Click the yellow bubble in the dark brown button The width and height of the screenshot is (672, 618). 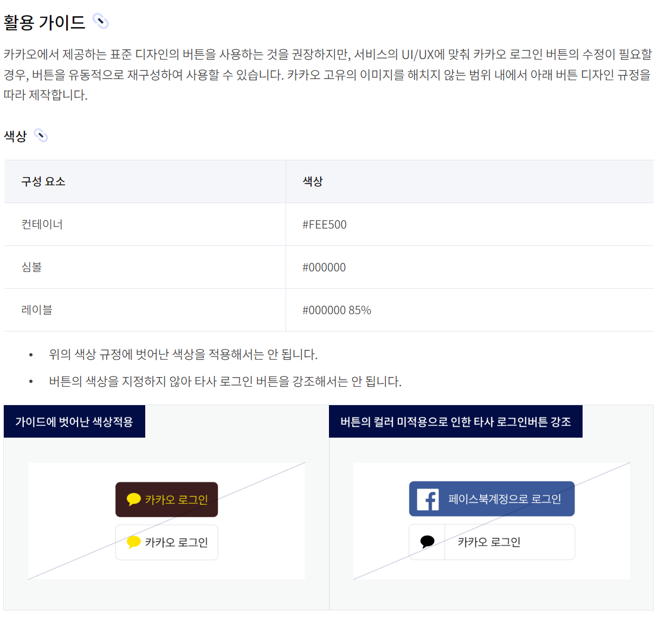coord(133,499)
